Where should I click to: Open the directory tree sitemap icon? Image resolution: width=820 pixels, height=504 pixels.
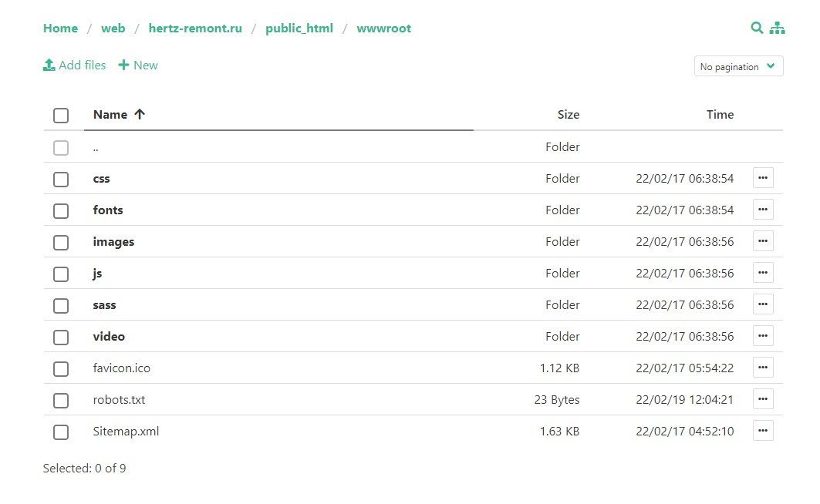pyautogui.click(x=777, y=29)
